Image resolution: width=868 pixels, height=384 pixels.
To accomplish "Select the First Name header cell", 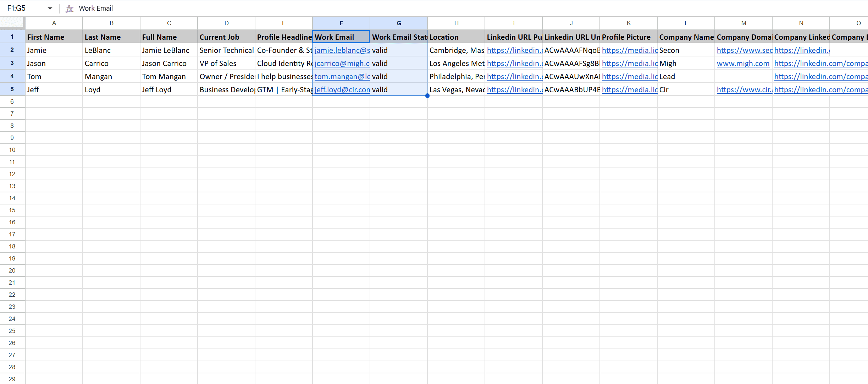I will [54, 37].
